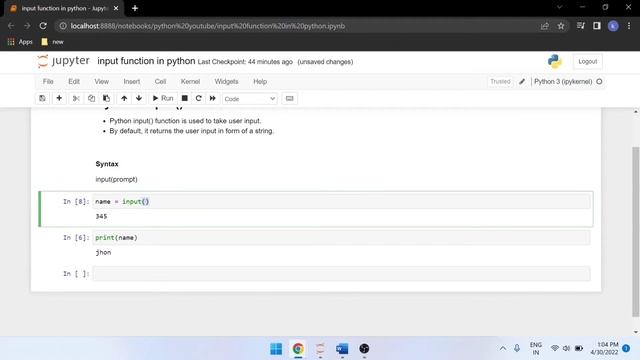Close the 'input function in python' tab

(116, 8)
